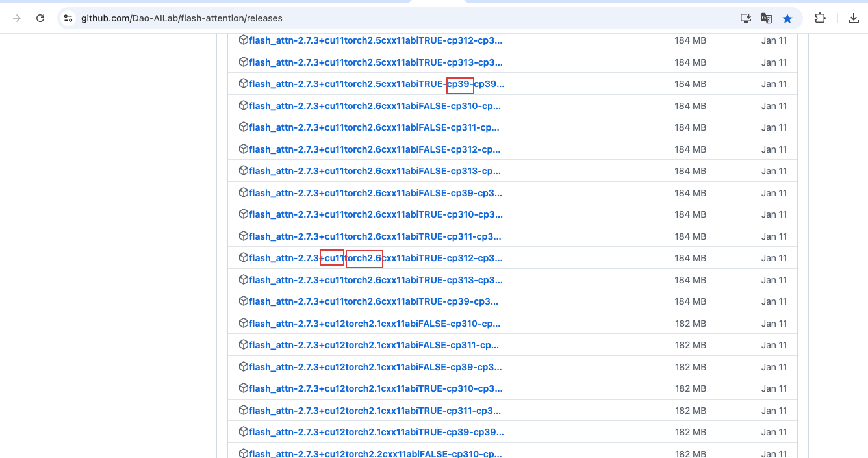Reload the GitHub releases page

click(40, 18)
